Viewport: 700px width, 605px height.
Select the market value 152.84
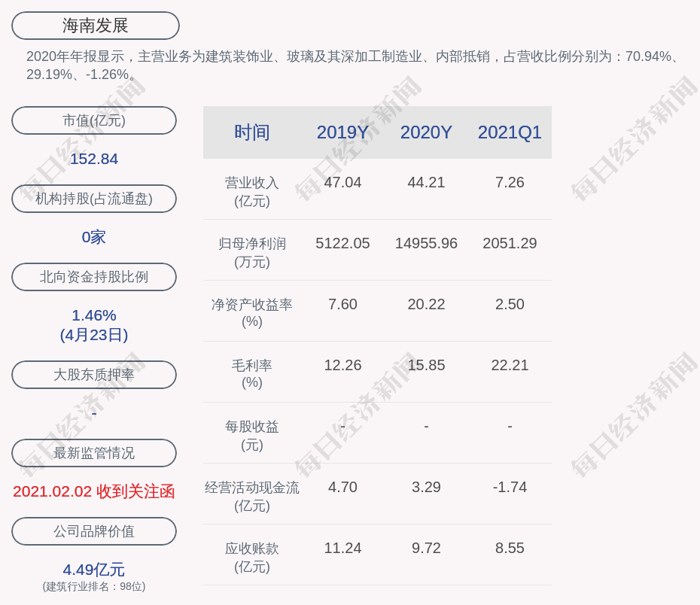[x=94, y=159]
